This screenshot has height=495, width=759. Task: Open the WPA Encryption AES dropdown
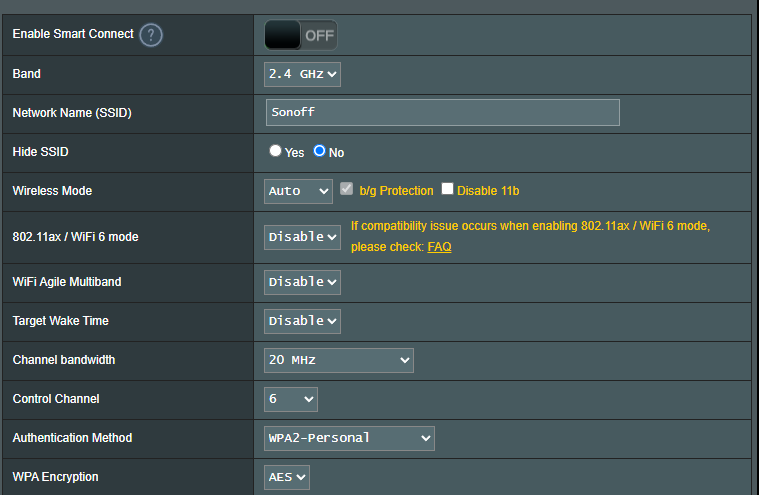tap(287, 478)
